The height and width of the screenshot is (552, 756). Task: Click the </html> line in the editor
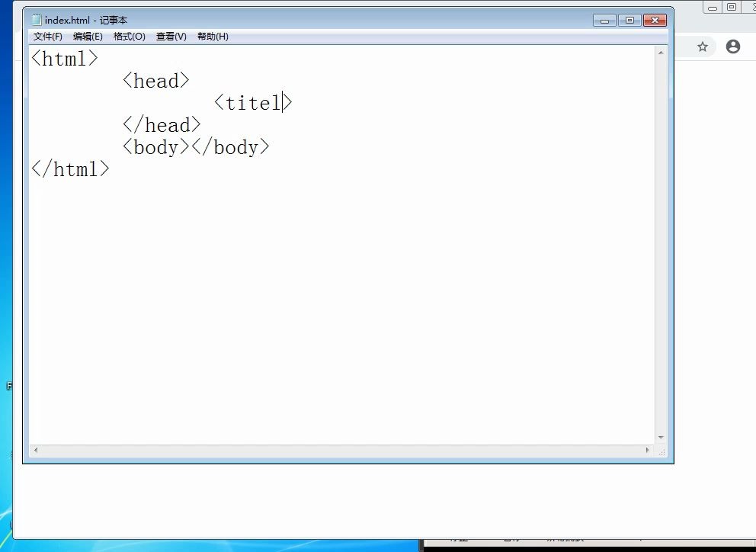tap(70, 168)
